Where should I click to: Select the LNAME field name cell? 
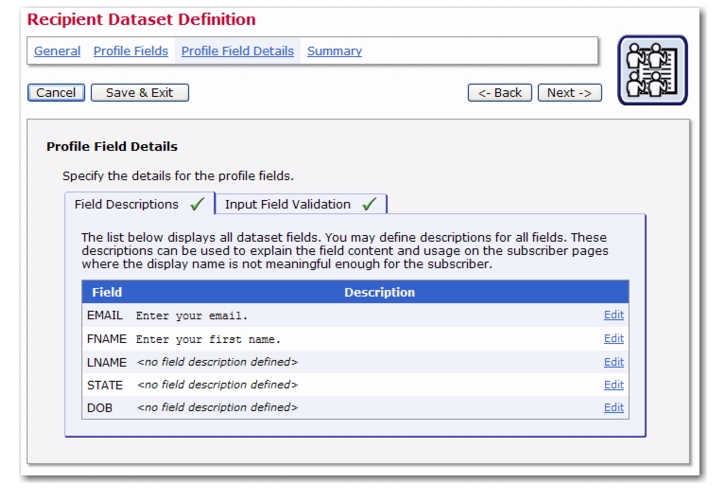click(x=106, y=362)
